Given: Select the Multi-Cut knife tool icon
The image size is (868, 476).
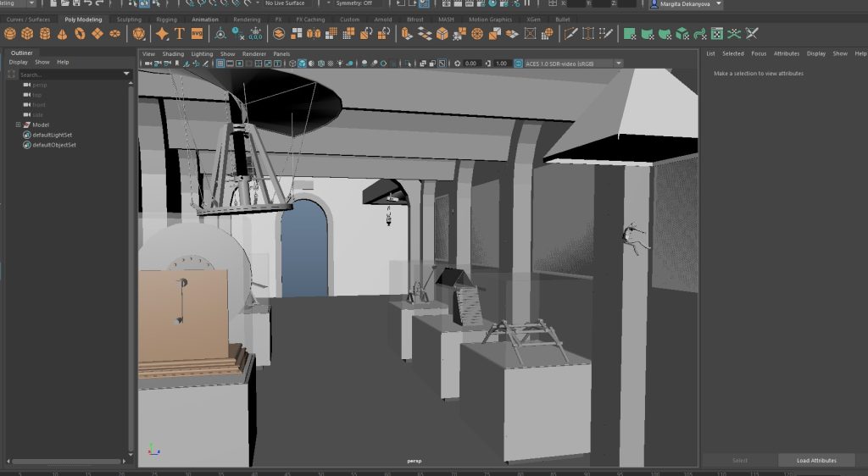Looking at the screenshot, I should pos(570,34).
